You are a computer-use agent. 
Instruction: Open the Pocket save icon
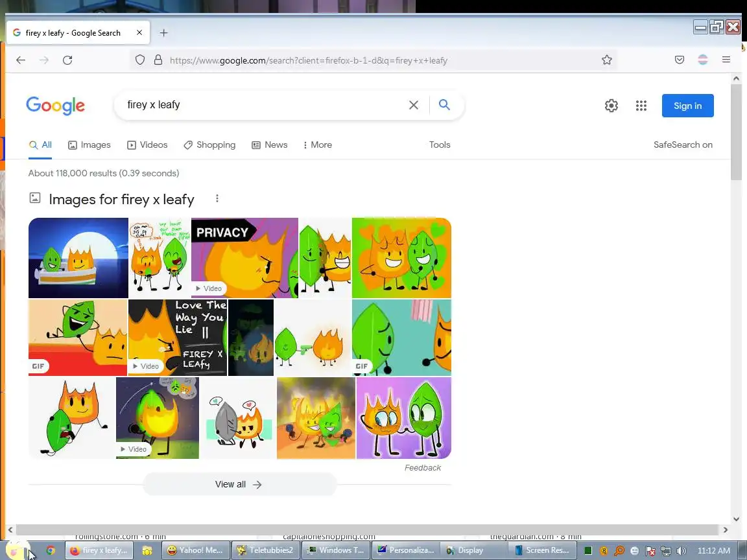pos(680,60)
